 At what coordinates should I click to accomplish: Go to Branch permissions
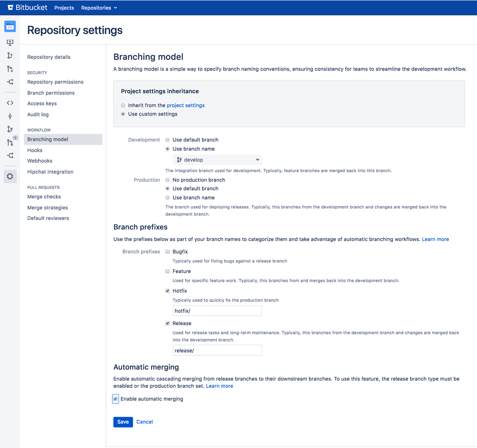(x=51, y=93)
